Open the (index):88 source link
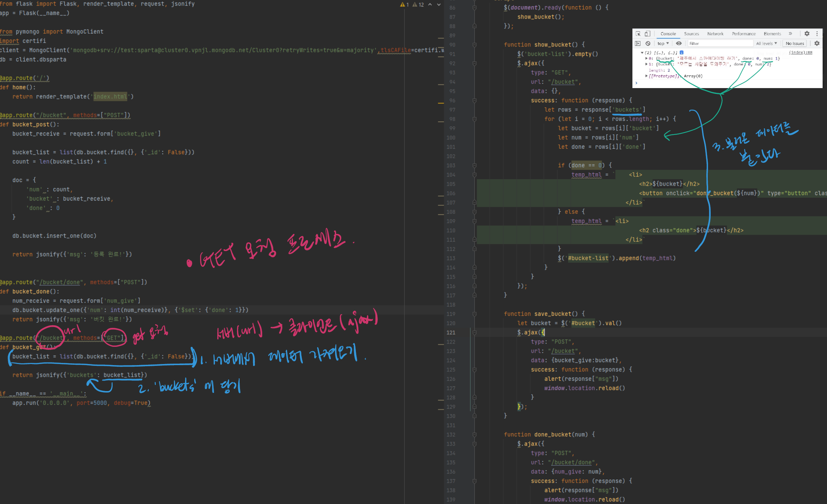Viewport: 827px width, 504px height. (800, 53)
